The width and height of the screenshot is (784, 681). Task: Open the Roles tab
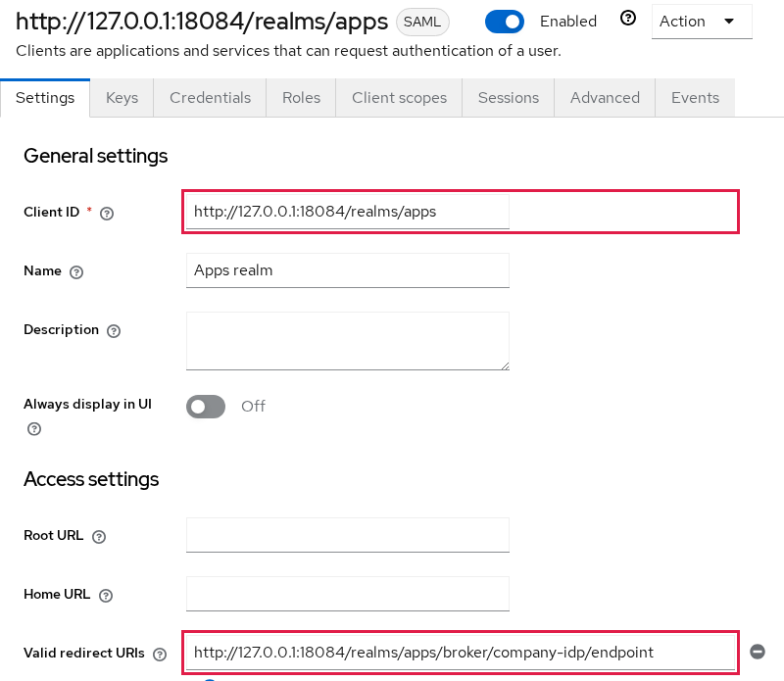pos(301,98)
